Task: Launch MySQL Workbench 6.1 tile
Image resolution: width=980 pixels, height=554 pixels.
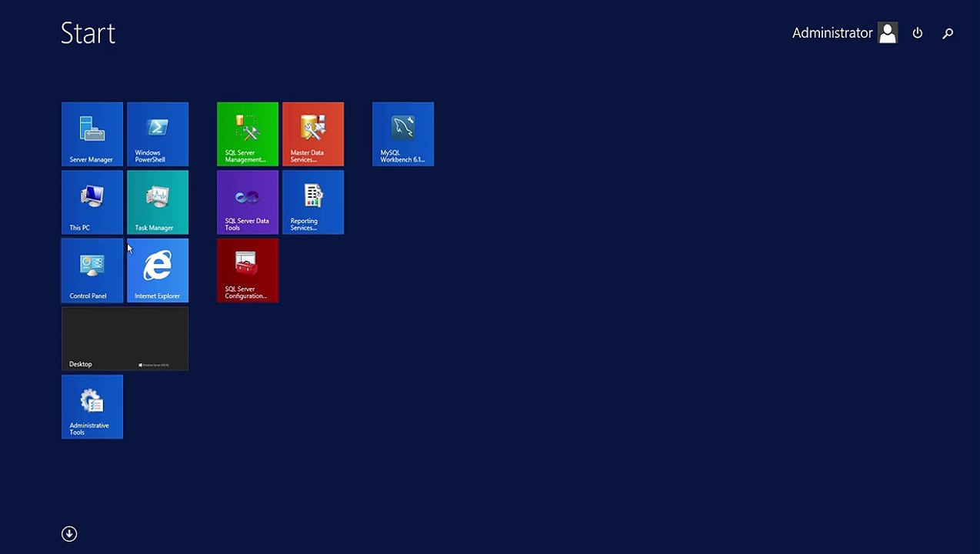Action: [x=403, y=134]
